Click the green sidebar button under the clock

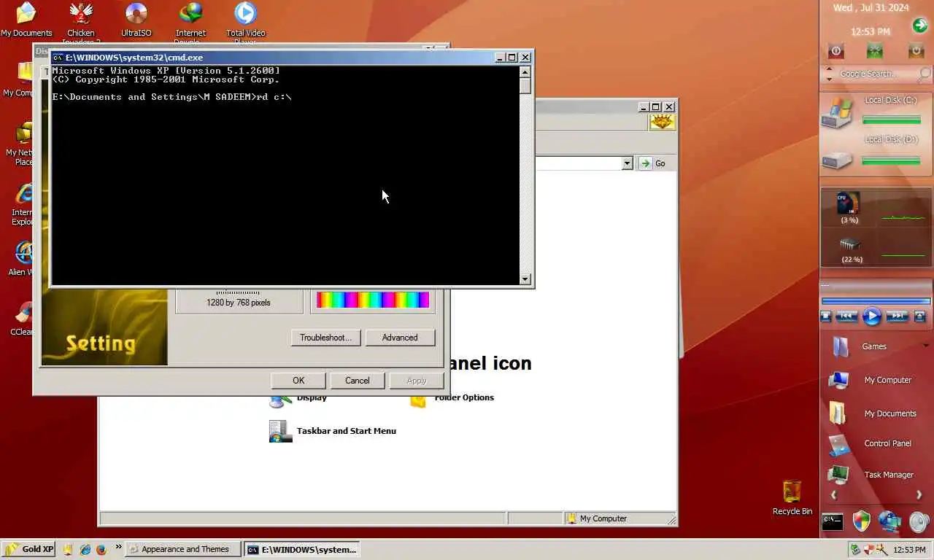[x=874, y=51]
